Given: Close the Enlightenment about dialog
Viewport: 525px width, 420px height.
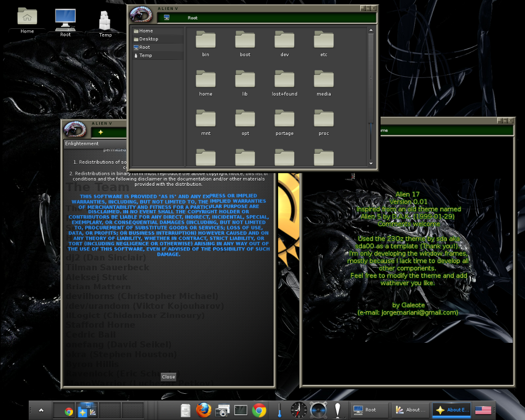Looking at the screenshot, I should coord(169,377).
